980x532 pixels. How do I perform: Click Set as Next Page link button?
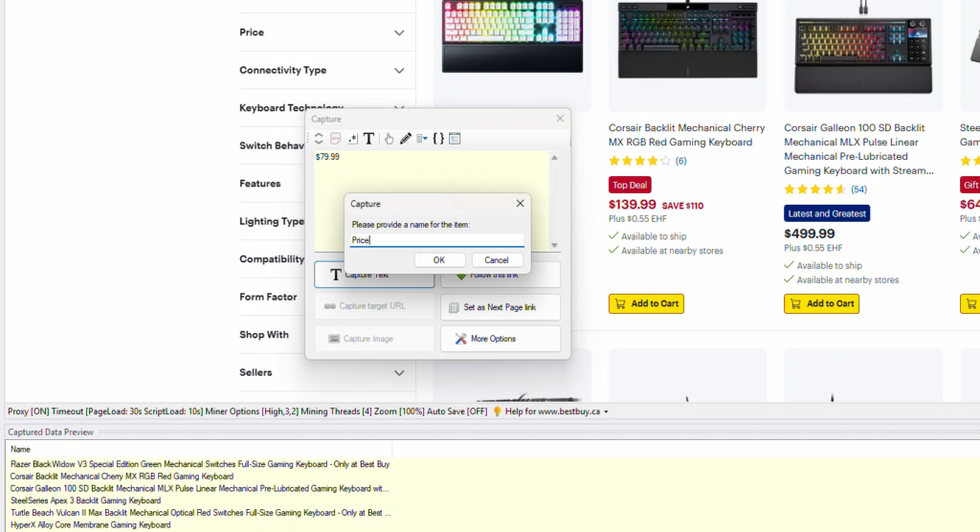pos(500,307)
